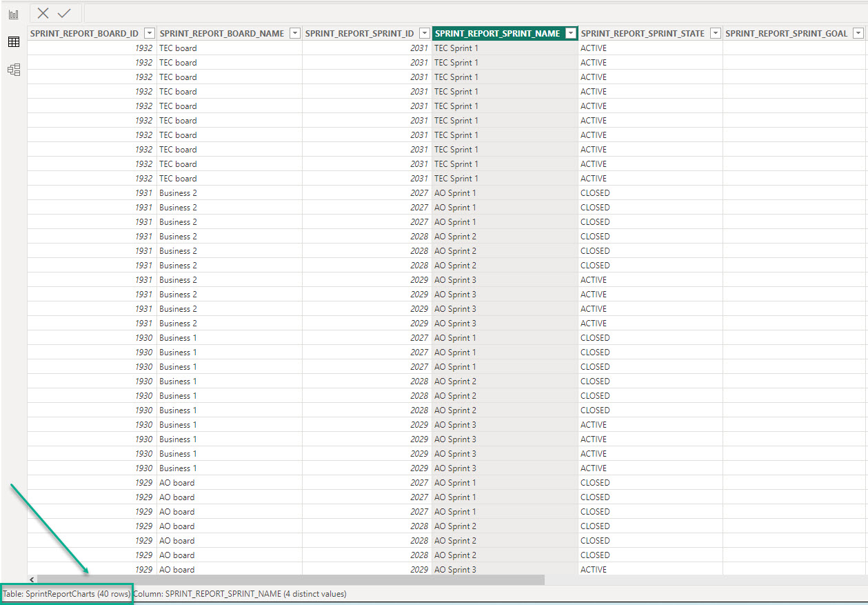Select the SPRINT_REPORT_SPRINT_STATE column header

(642, 33)
